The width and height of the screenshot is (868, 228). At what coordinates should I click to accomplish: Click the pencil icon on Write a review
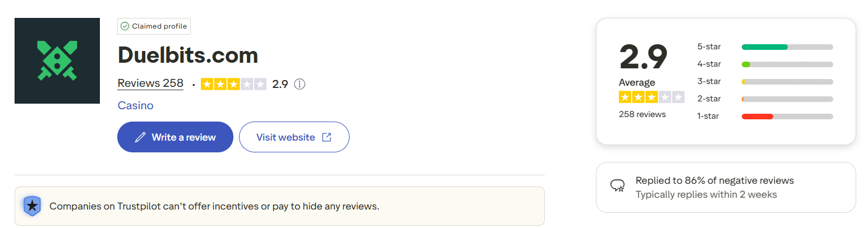[140, 137]
